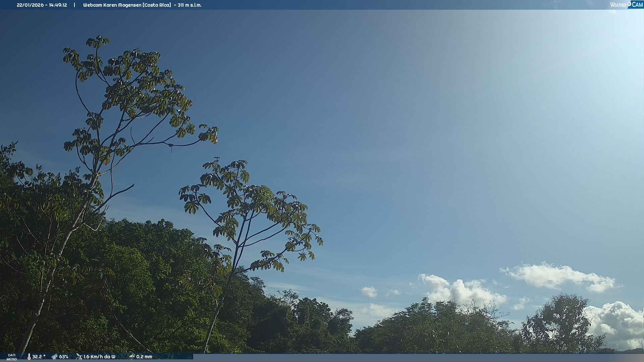Click the DATI METEO label

click(x=12, y=357)
